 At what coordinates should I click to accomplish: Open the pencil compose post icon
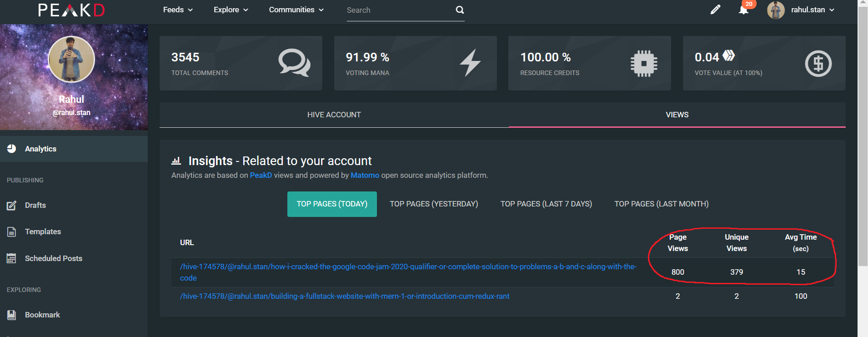(x=715, y=10)
